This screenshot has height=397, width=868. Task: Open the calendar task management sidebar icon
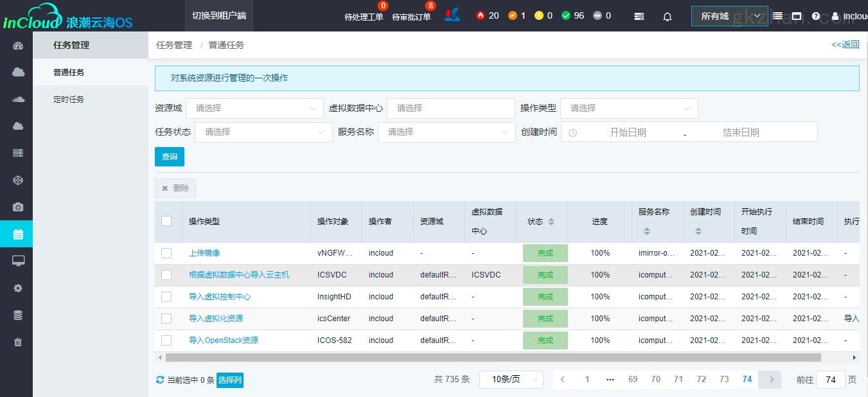coord(18,234)
